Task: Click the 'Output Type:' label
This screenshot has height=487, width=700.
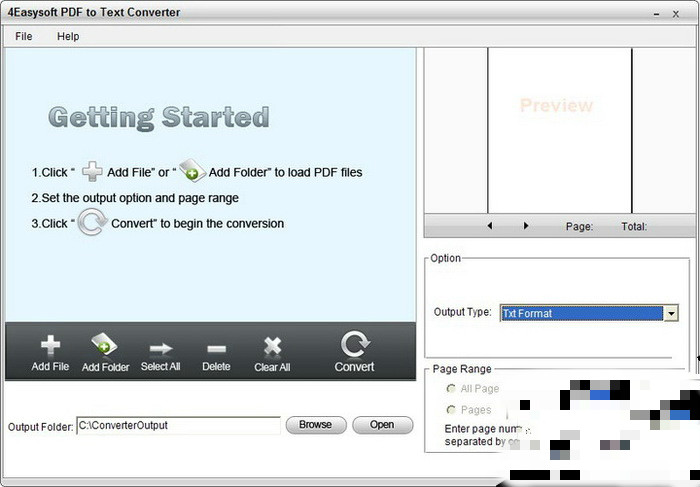Action: coord(462,312)
